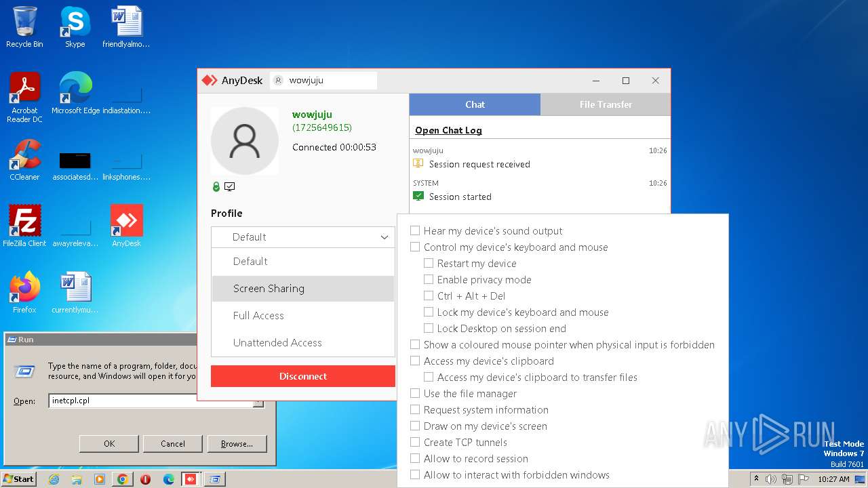Open the friendlyalmo Word document icon
Screen dimensions: 868x488
point(126,27)
